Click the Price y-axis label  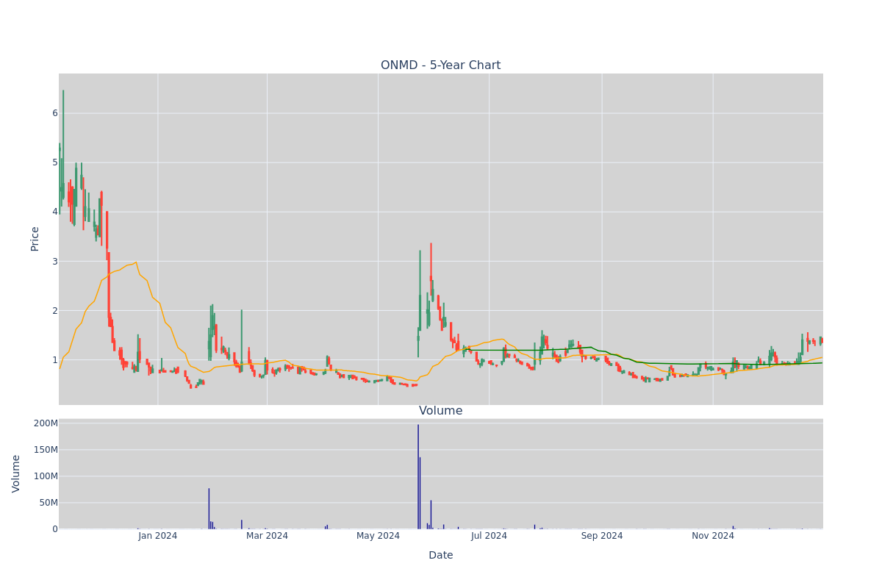35,239
